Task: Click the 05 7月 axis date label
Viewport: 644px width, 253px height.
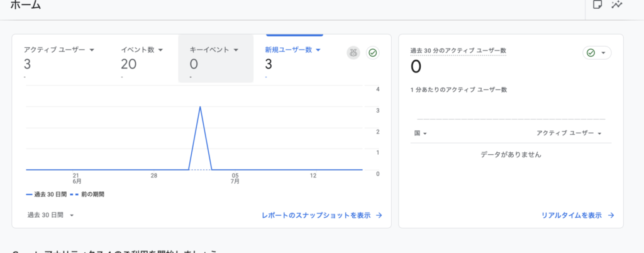Action: (x=235, y=178)
